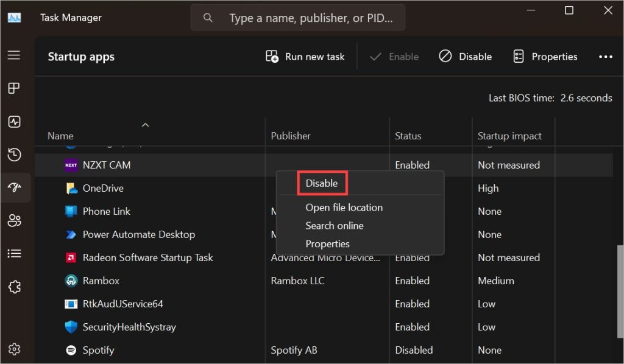Image resolution: width=624 pixels, height=364 pixels.
Task: Open the Performance page icon
Action: 14,122
